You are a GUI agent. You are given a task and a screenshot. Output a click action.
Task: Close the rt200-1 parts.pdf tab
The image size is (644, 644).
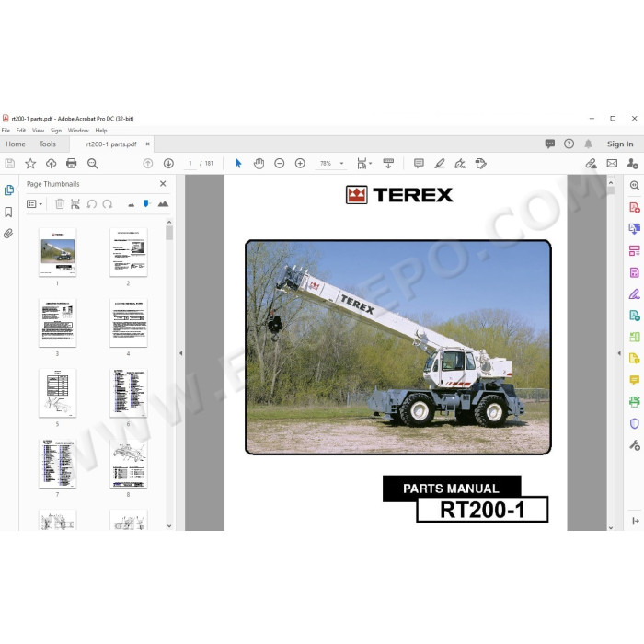point(148,144)
